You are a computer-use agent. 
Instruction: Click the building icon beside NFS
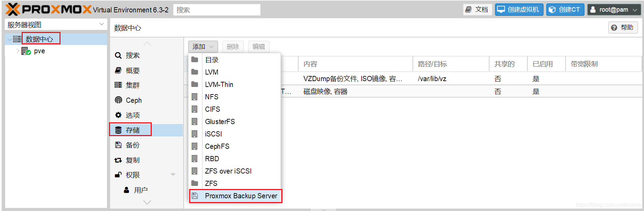pos(195,97)
